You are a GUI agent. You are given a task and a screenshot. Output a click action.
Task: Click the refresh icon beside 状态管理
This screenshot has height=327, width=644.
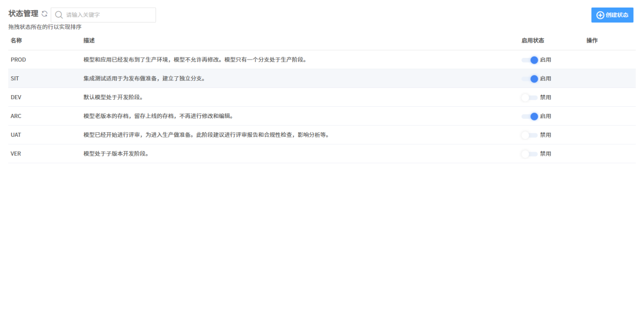tap(44, 14)
